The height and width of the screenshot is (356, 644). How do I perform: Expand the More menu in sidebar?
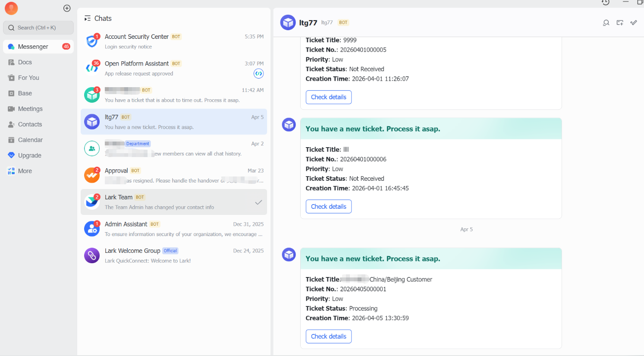(x=25, y=171)
